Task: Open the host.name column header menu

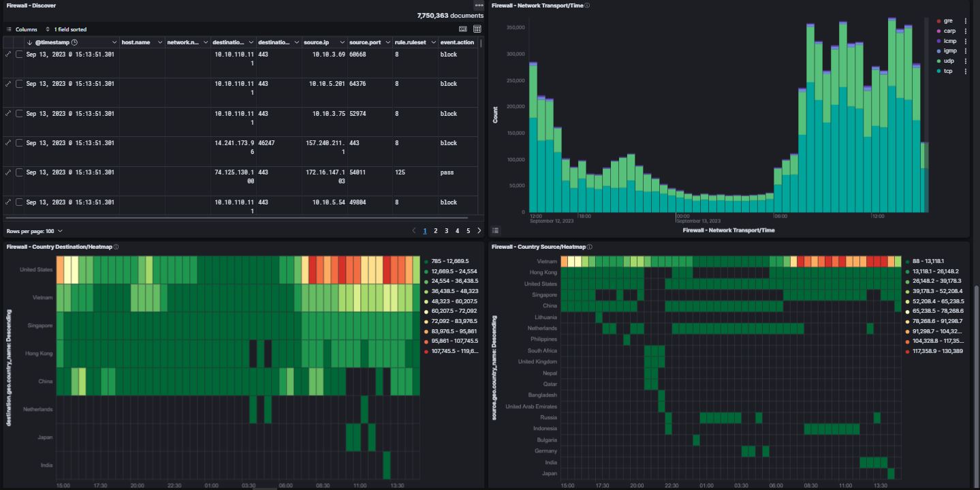Action: point(160,42)
